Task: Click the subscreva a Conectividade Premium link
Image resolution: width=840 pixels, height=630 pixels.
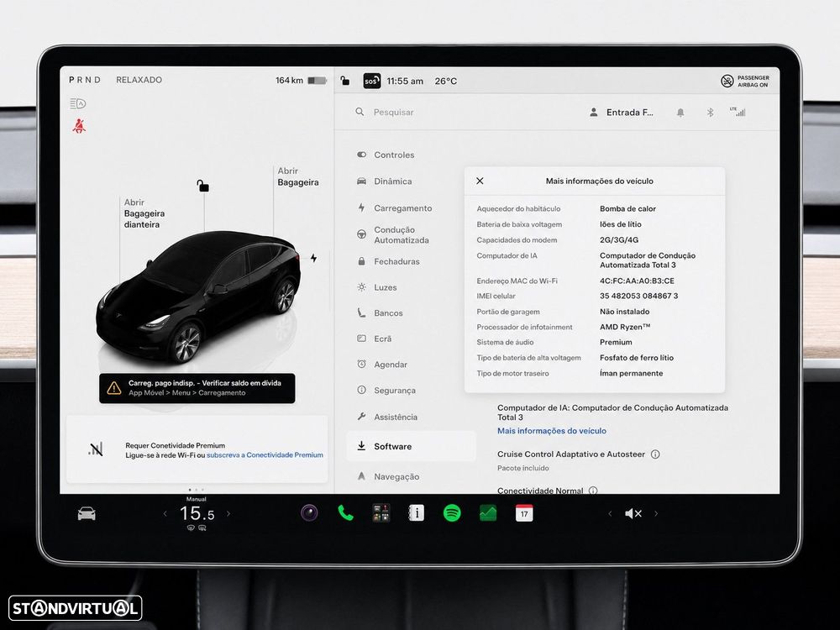Action: [265, 454]
